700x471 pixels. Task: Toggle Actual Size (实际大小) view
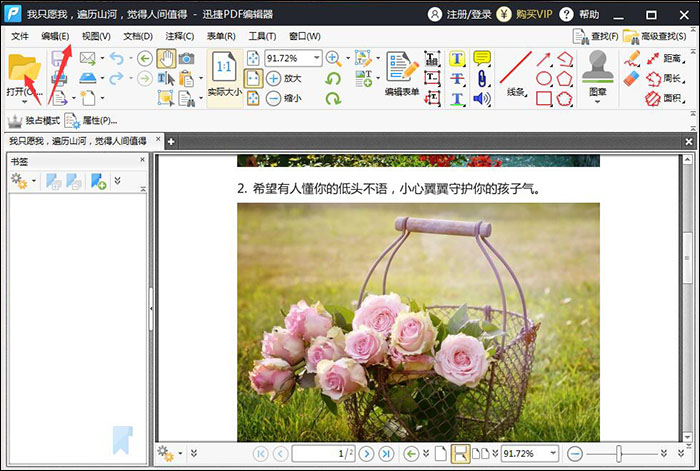pyautogui.click(x=224, y=74)
